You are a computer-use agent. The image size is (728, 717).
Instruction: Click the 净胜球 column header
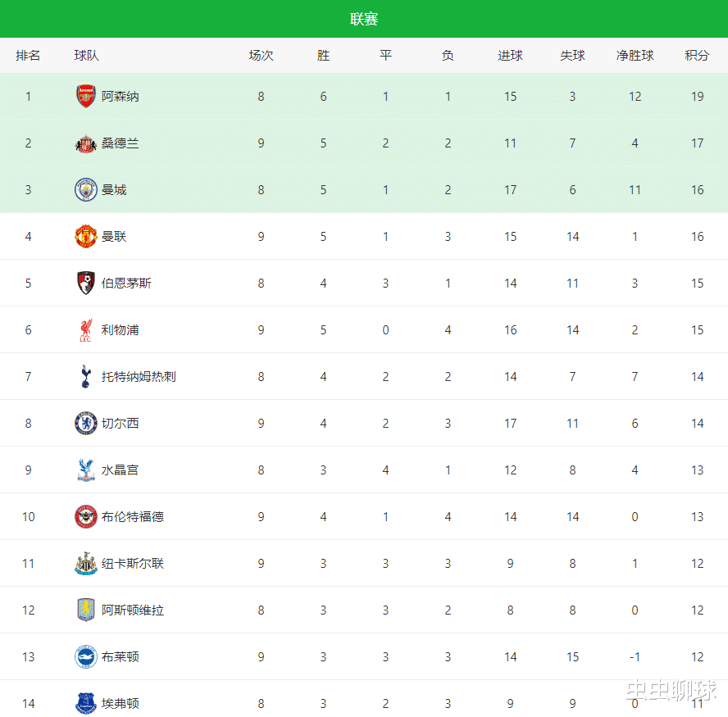(635, 56)
